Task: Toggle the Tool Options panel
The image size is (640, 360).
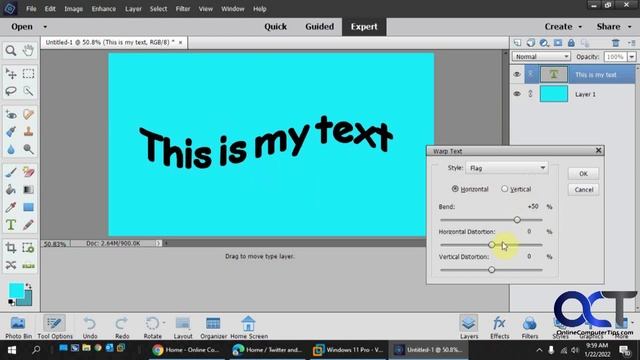Action: (x=55, y=327)
